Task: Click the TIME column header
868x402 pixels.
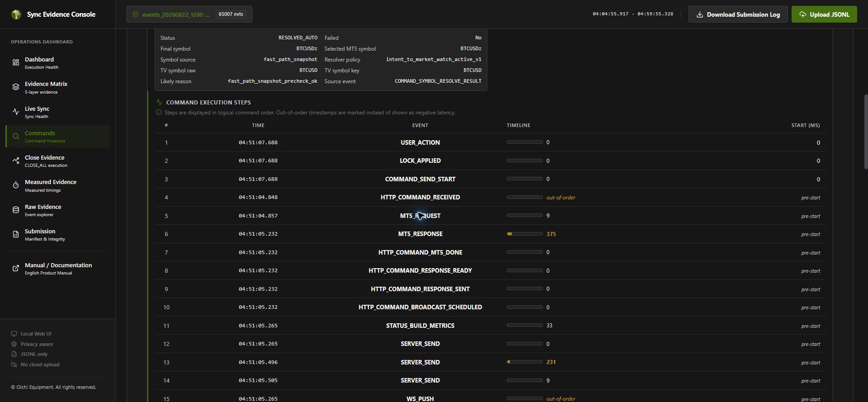Action: 258,125
